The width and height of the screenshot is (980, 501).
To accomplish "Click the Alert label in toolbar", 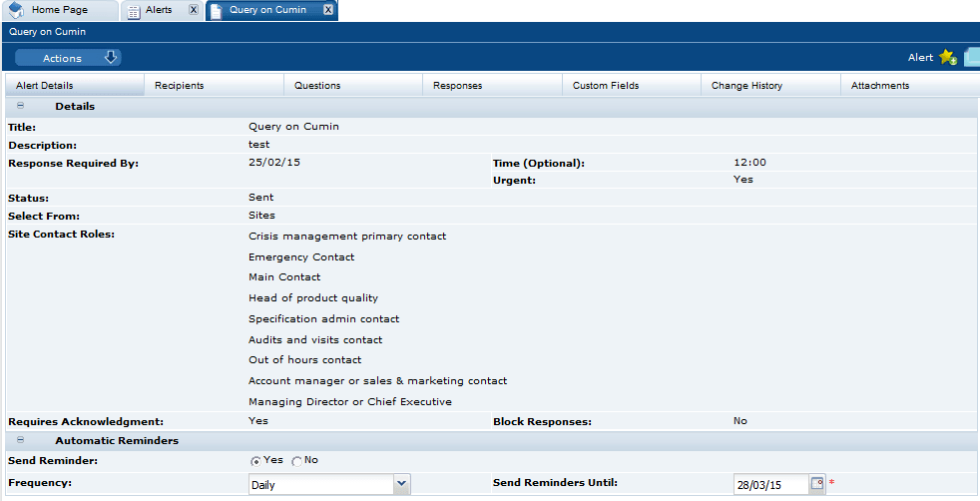I will [x=920, y=58].
